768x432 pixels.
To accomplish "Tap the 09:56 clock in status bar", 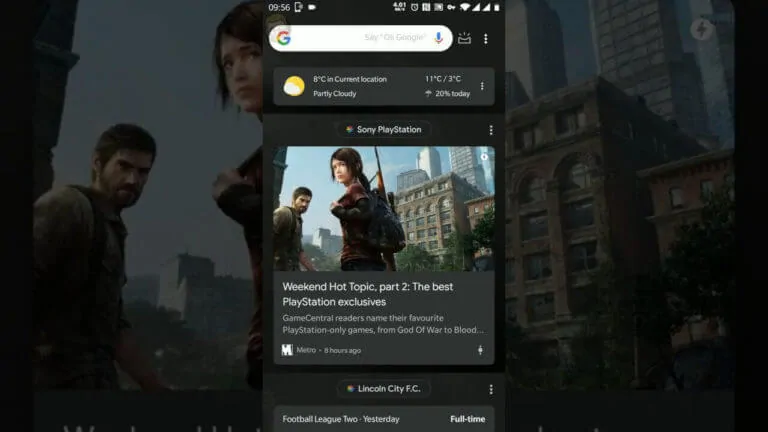I will (279, 7).
